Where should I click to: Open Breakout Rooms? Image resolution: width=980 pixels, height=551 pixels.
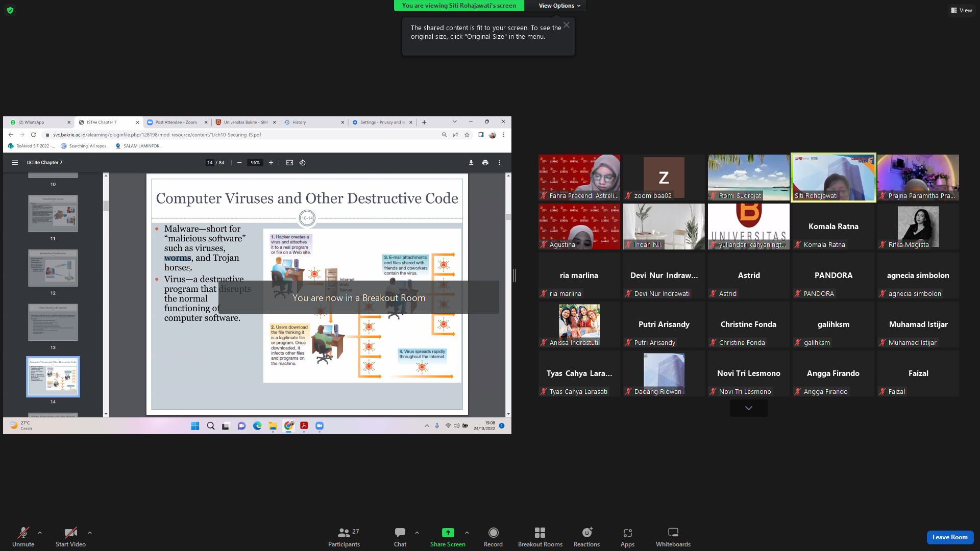tap(540, 537)
